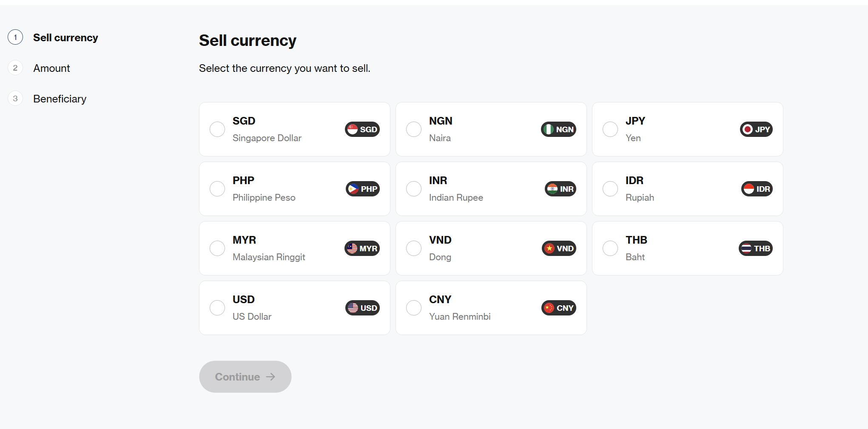Select the Rupiah radio button
868x429 pixels.
610,189
